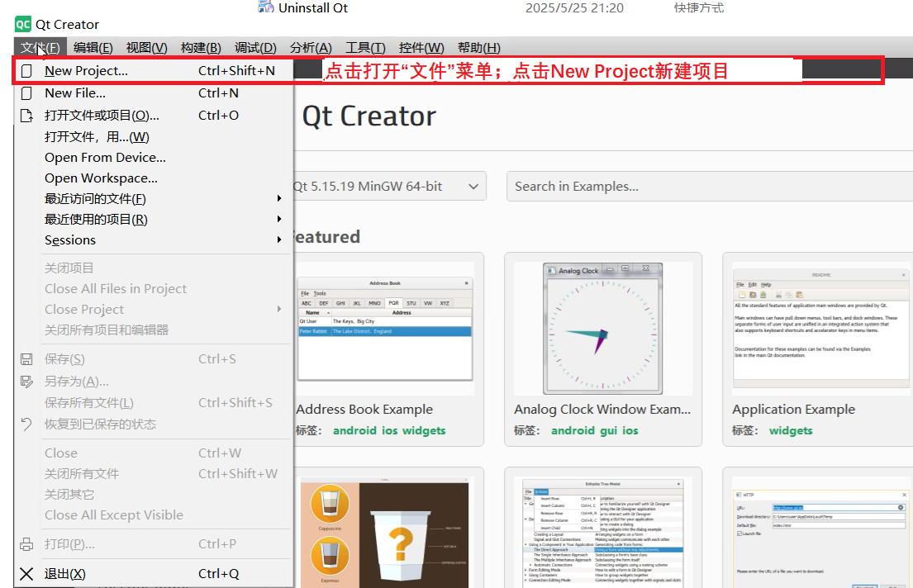The image size is (913, 588).
Task: Click the widgets tag under Application Example
Action: [791, 431]
